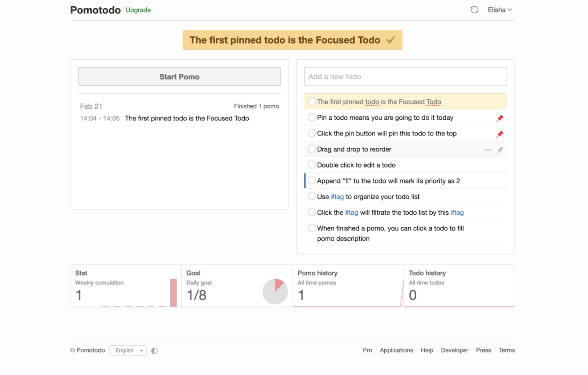Focus the 'Add a new todo' field

[x=405, y=77]
